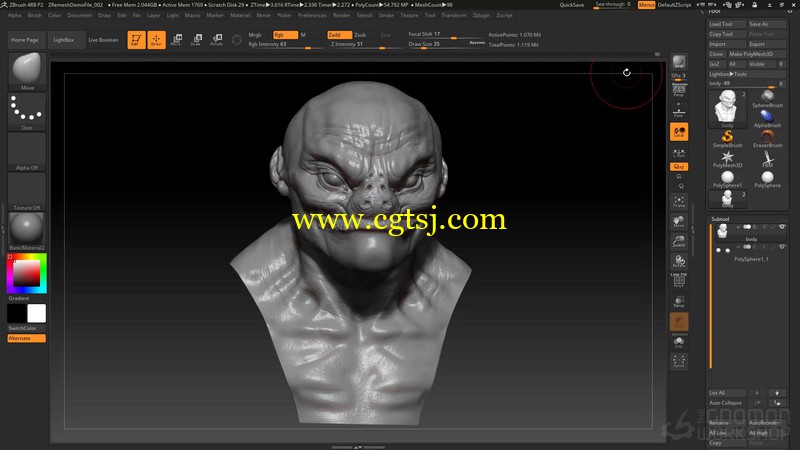Open the Document menu
Screen dimensions: 800x450
point(80,15)
